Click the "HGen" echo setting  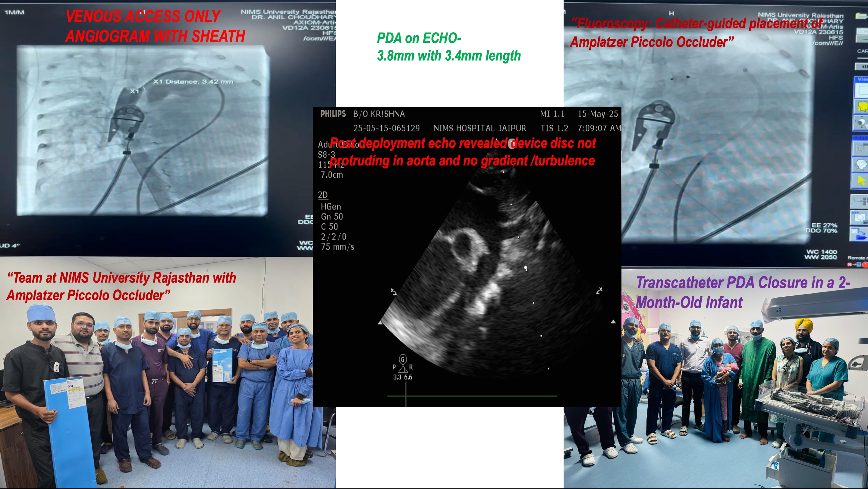click(x=331, y=207)
